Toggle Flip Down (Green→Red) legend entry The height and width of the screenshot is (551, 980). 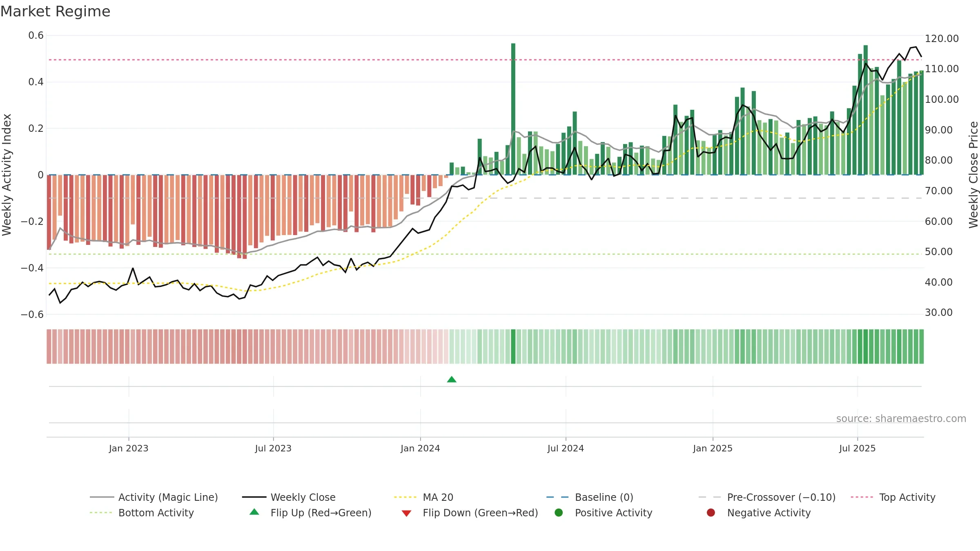coord(470,513)
